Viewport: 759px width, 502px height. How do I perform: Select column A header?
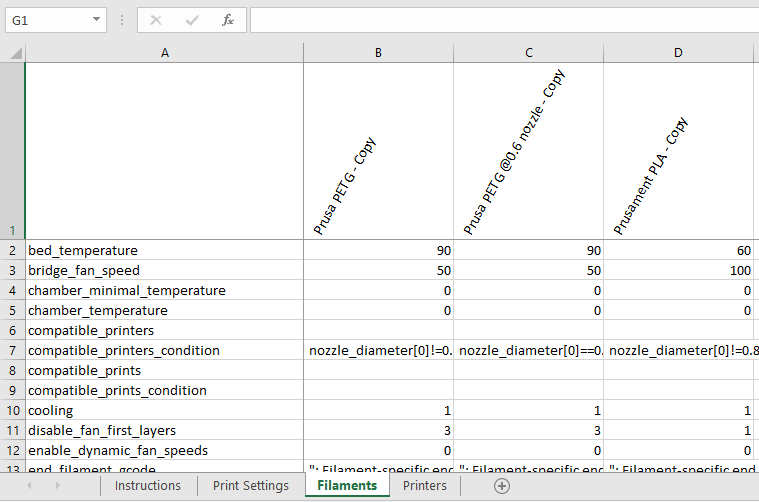165,53
